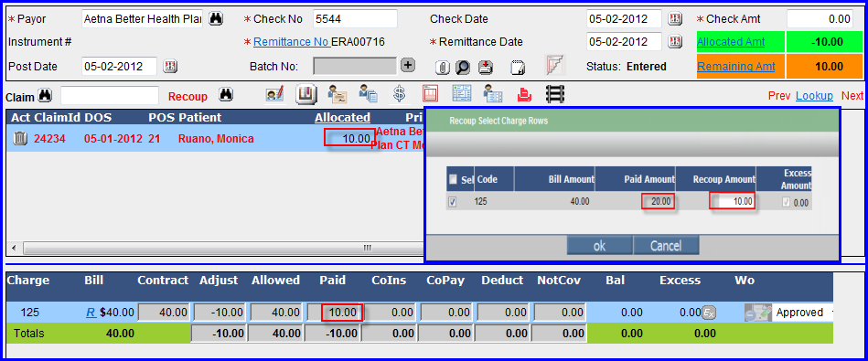Click the person-with-certificate toolbar icon
The width and height of the screenshot is (868, 361).
coord(338,94)
